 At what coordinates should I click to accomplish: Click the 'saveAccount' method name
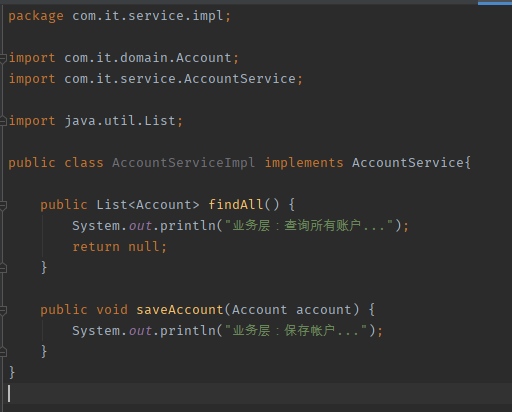coord(180,310)
